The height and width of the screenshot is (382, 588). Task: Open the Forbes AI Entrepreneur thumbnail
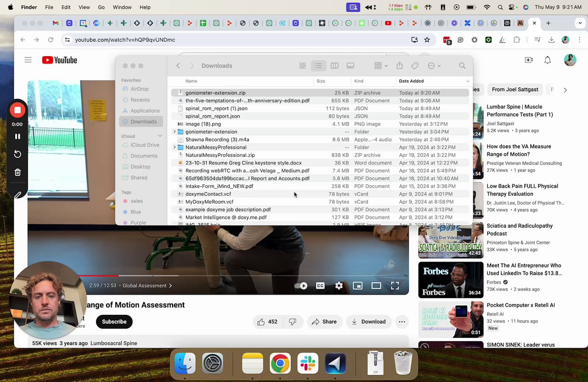(x=451, y=280)
